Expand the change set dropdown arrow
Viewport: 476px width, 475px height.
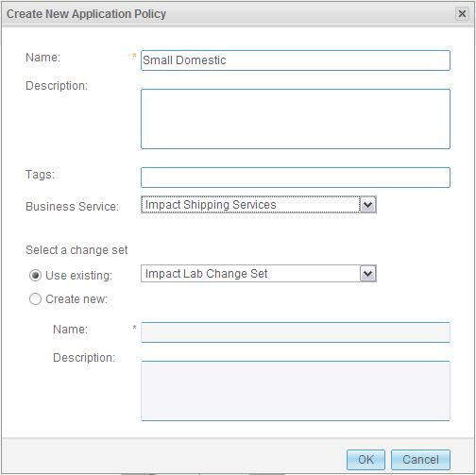[367, 274]
